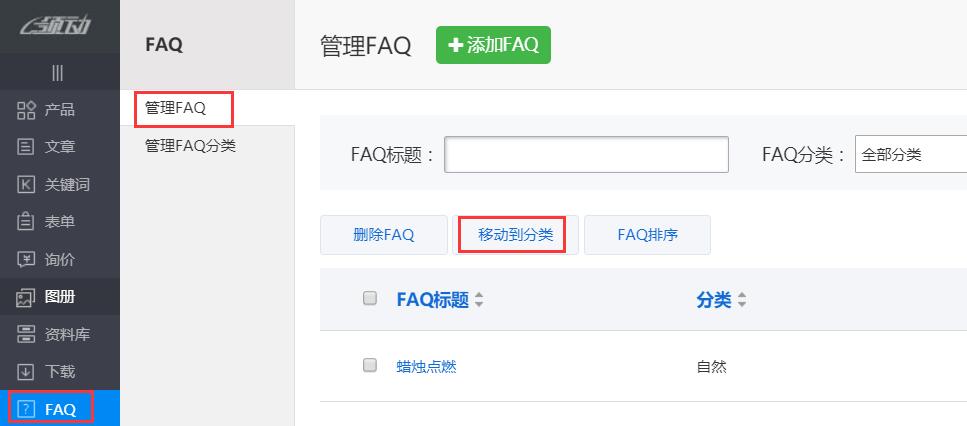Collapse sidebar using the three-bar handle
The width and height of the screenshot is (967, 426).
click(x=58, y=72)
